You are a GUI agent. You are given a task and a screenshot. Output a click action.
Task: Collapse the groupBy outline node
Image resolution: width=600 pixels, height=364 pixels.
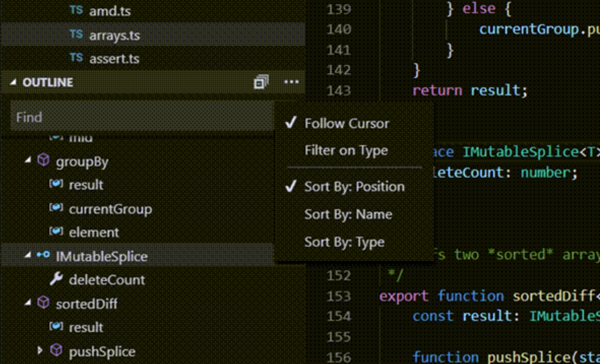[27, 160]
